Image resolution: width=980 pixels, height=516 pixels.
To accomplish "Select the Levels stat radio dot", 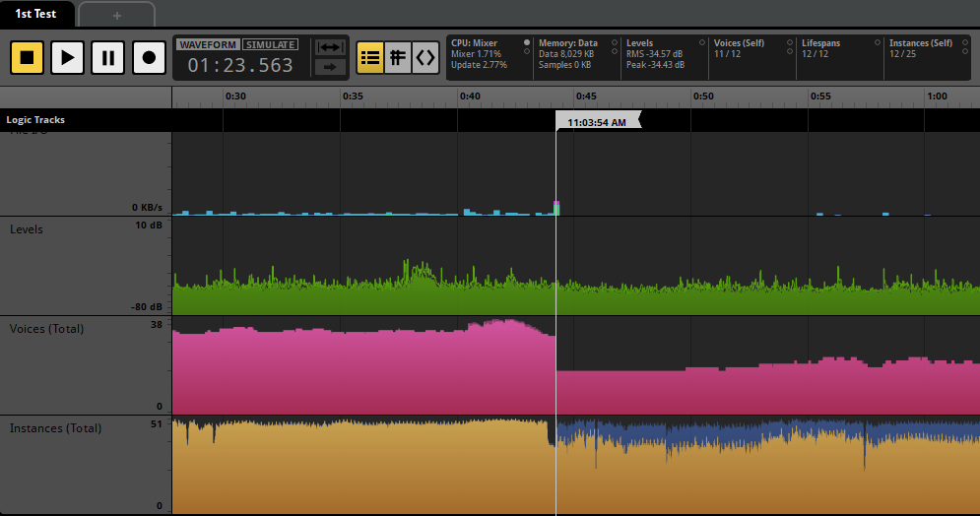I will pos(702,42).
